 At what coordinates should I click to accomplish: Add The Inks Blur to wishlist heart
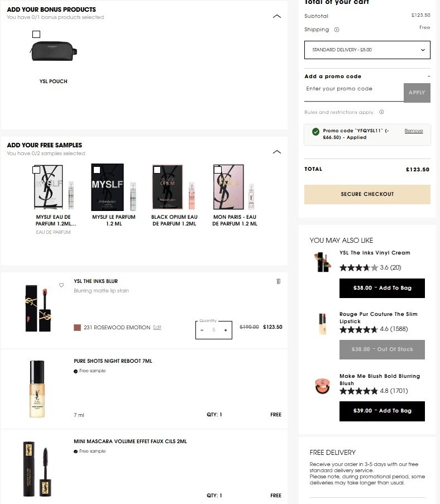point(61,285)
